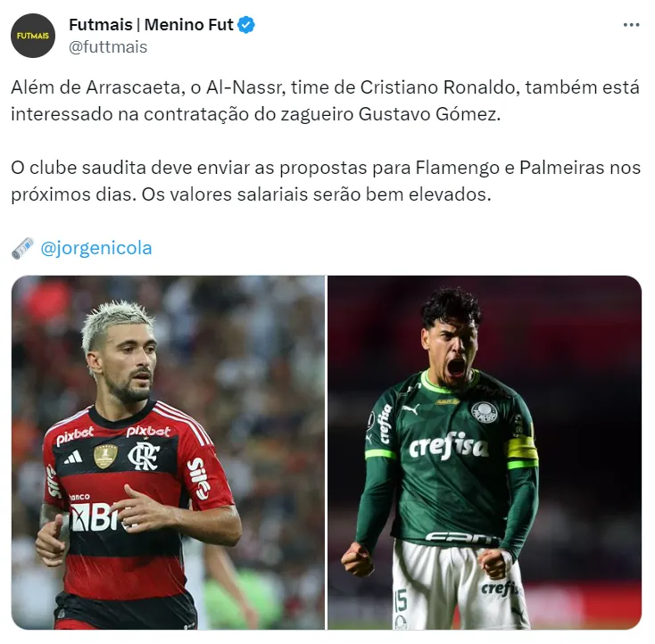Open the @futtmais handle link

(108, 47)
